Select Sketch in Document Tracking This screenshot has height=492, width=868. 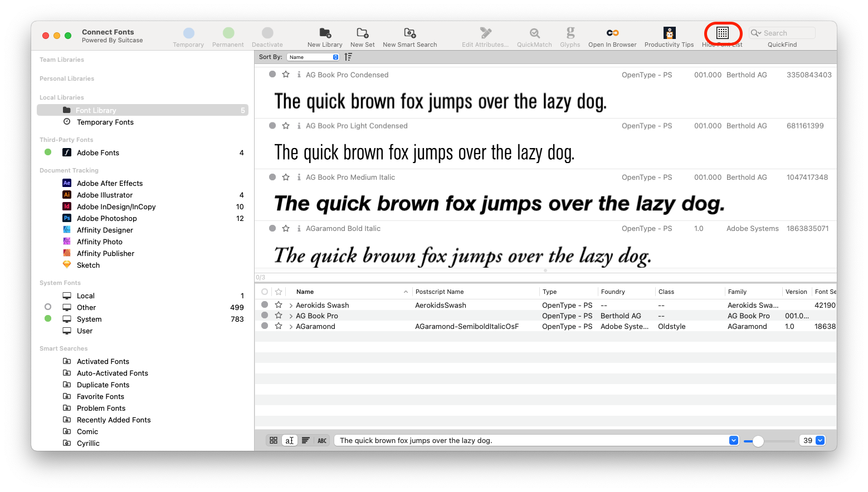[88, 265]
